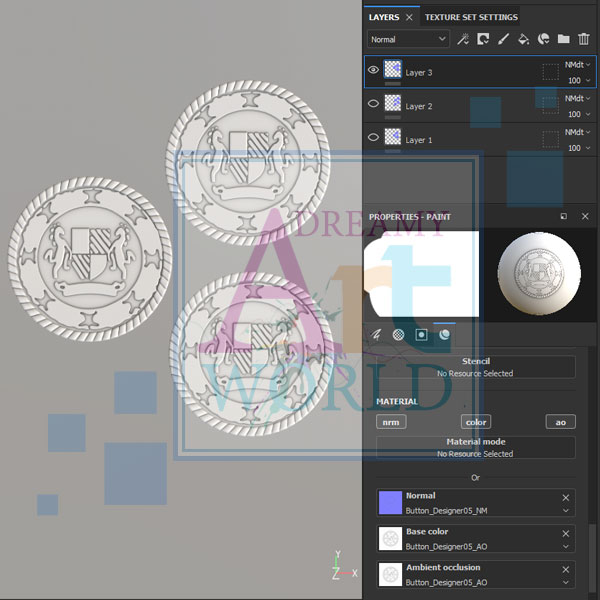Click the add smart material icon

point(544,39)
